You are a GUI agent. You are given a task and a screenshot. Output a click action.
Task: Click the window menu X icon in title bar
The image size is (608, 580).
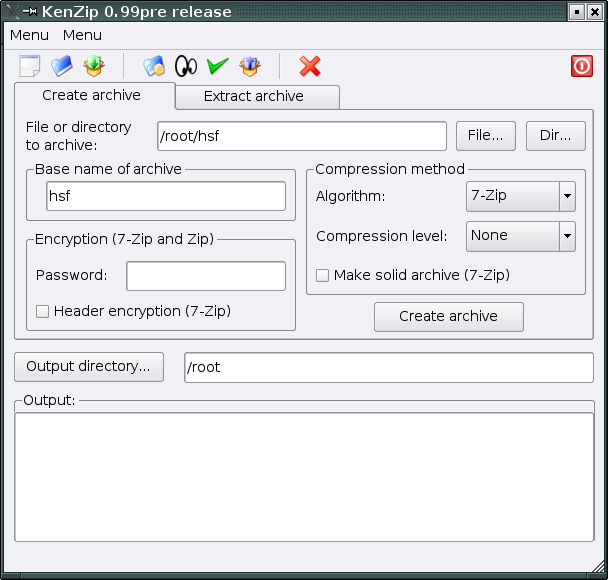tap(12, 12)
